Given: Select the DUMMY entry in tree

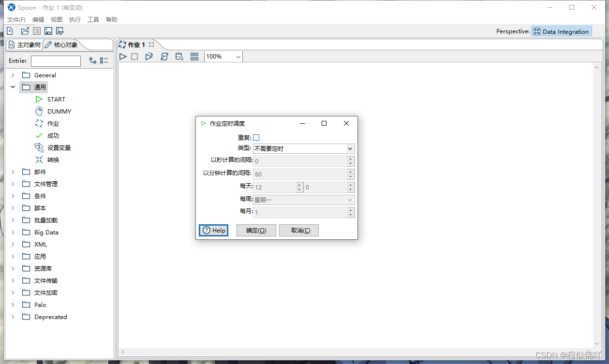Looking at the screenshot, I should (59, 111).
